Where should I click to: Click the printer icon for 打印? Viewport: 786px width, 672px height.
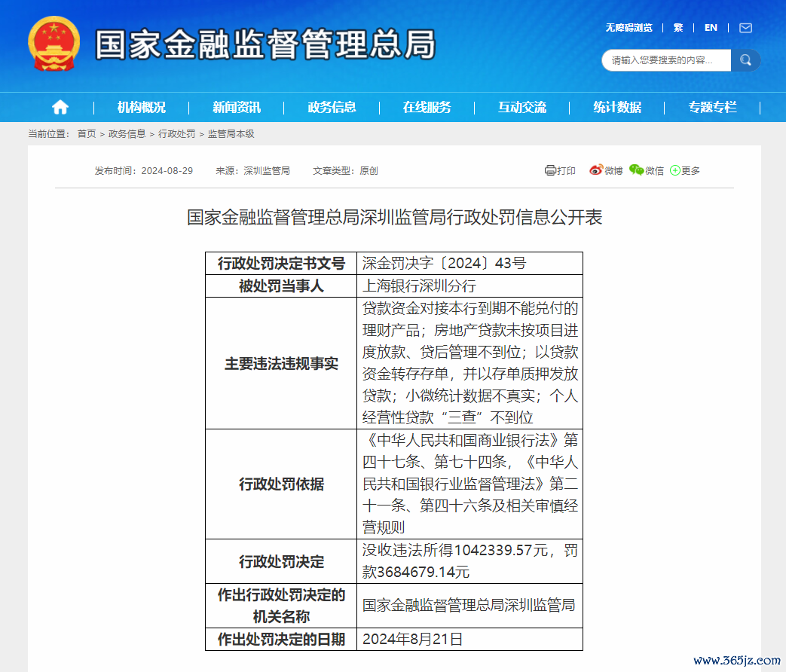tap(550, 170)
